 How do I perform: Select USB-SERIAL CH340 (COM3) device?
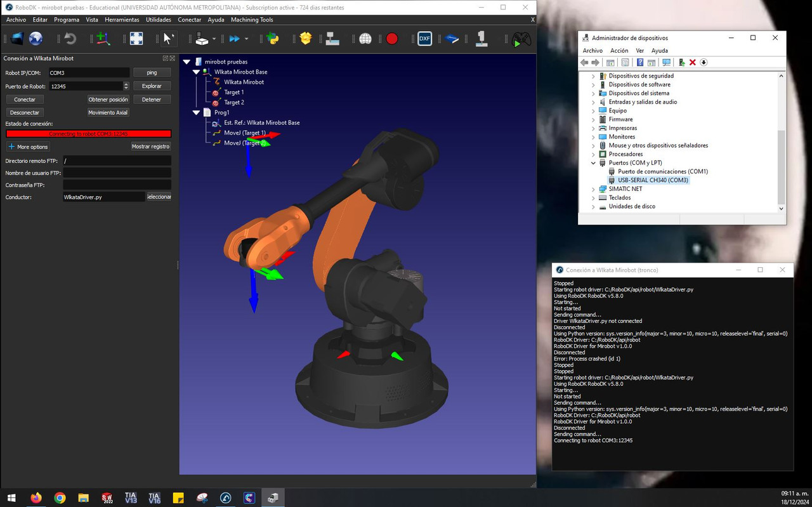click(653, 180)
